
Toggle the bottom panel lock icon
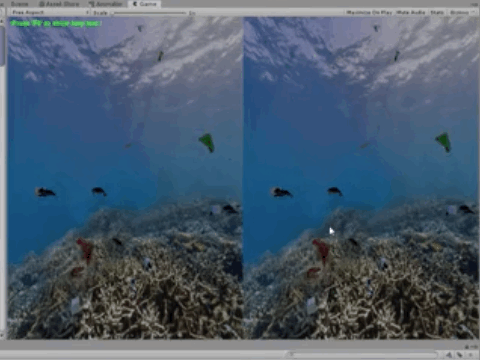click(x=467, y=347)
